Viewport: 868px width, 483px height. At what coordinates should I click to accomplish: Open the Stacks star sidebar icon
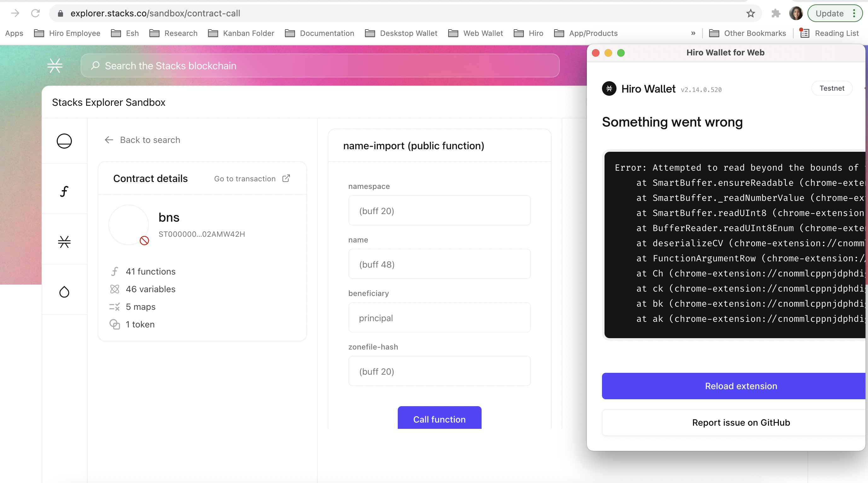64,242
